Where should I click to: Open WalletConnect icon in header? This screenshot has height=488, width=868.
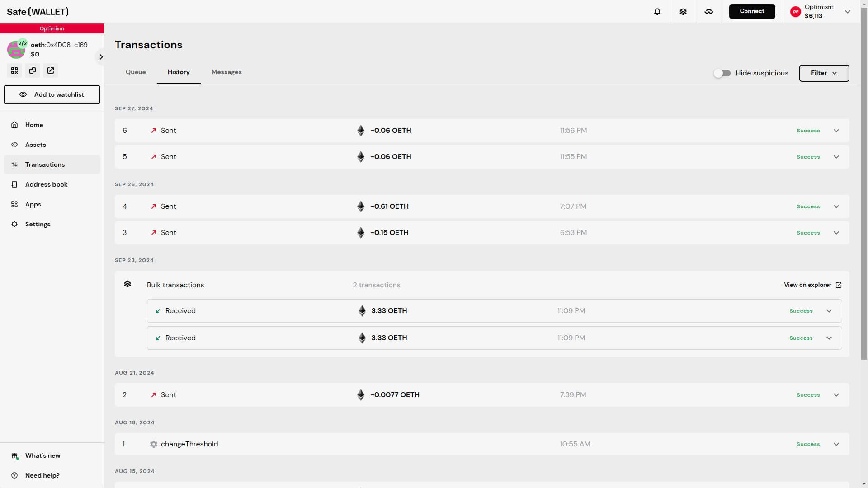click(x=709, y=12)
